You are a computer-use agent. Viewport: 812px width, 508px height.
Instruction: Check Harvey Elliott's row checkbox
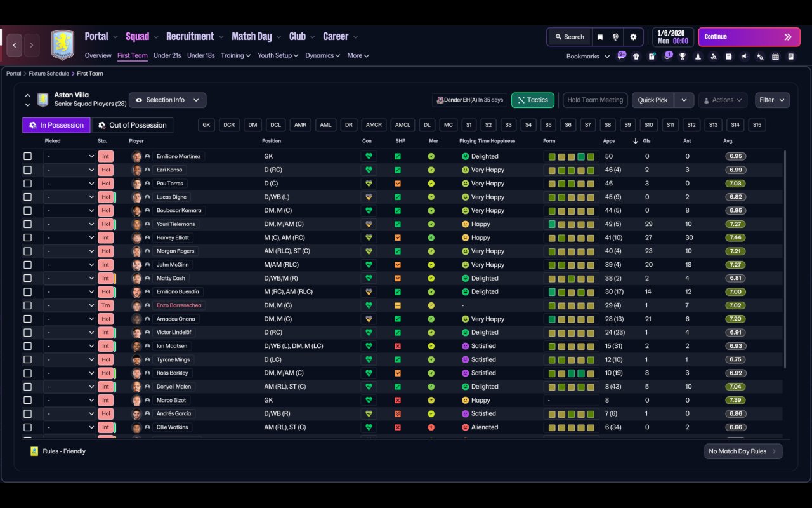(x=27, y=237)
